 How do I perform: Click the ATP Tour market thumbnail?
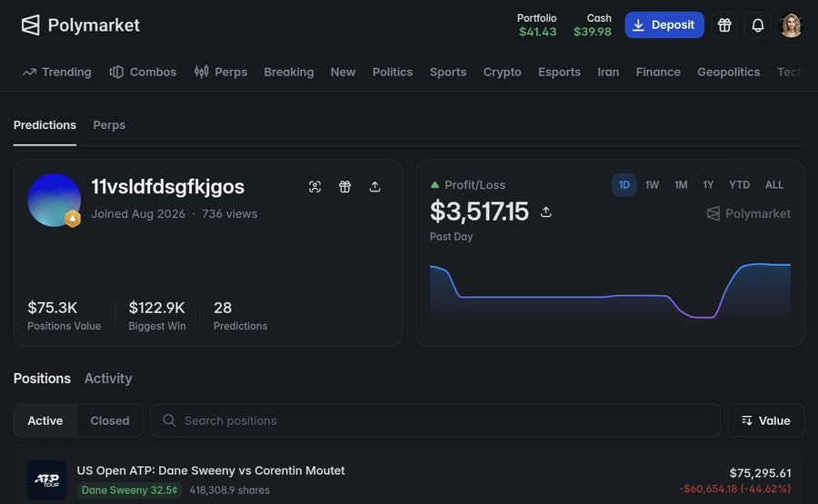(x=46, y=480)
